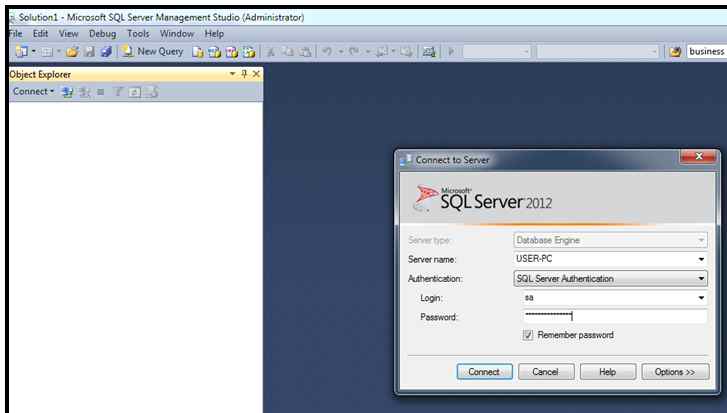The width and height of the screenshot is (727, 413).
Task: Open the Tools menu
Action: [138, 34]
